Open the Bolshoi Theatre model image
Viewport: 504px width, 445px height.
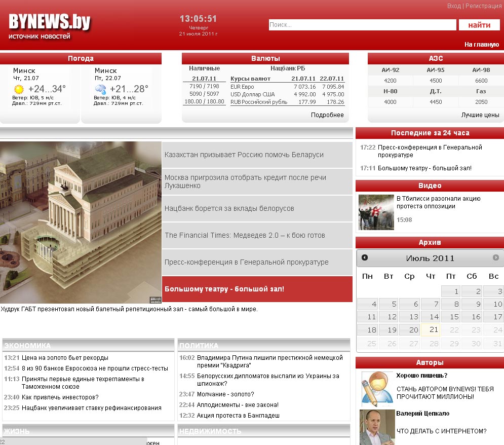click(x=81, y=222)
